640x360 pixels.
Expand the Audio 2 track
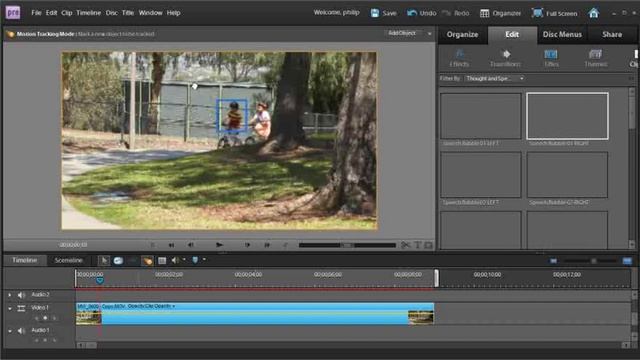tap(10, 295)
